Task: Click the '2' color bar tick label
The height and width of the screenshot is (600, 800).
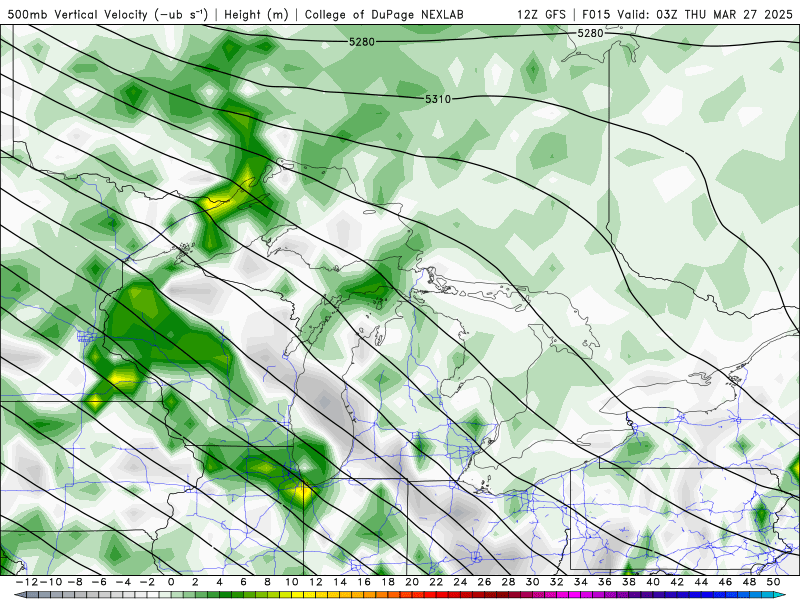Action: tap(195, 582)
